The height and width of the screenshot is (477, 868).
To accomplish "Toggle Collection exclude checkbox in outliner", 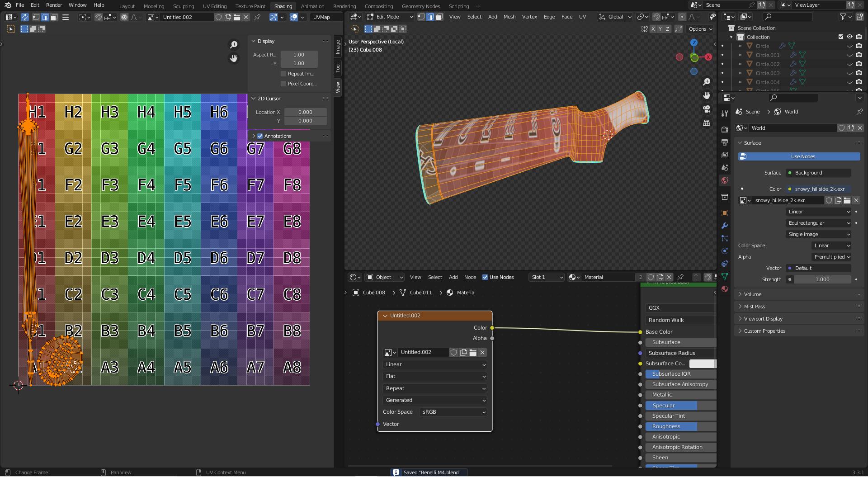I will click(x=841, y=37).
